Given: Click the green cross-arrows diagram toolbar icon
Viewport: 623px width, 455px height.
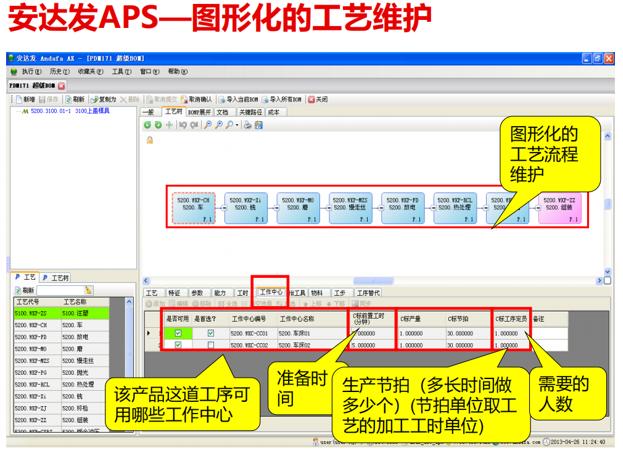Looking at the screenshot, I should [169, 125].
